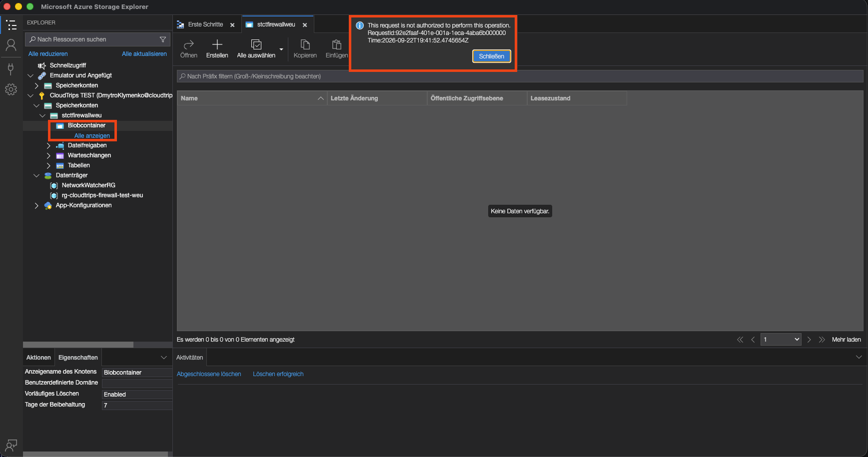The height and width of the screenshot is (457, 868).
Task: Open the feedback icon at sidebar bottom
Action: coord(11,445)
